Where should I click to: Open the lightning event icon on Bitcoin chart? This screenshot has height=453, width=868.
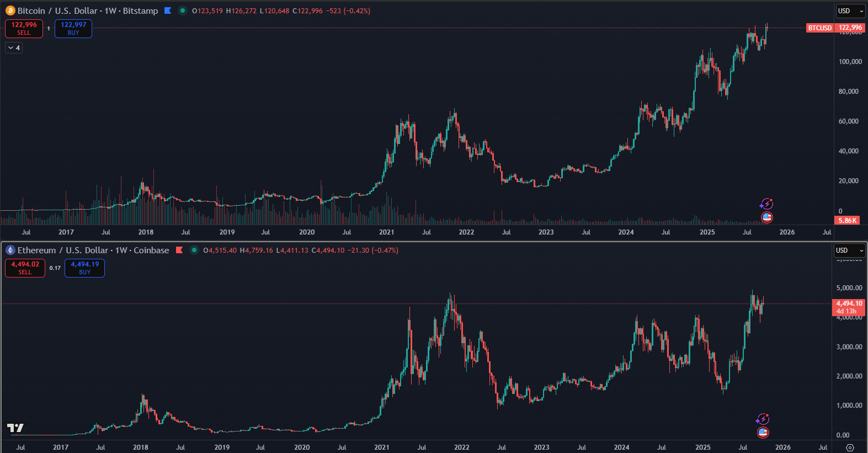pos(766,204)
